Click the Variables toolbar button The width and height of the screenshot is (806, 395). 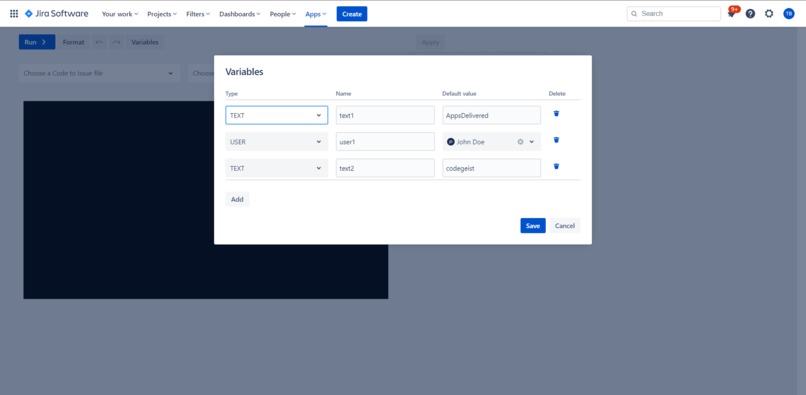[145, 42]
